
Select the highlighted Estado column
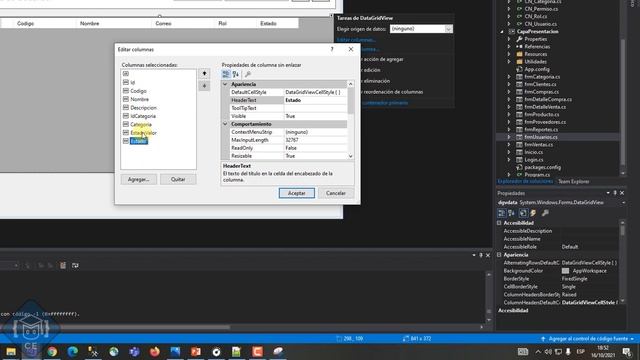coord(138,141)
